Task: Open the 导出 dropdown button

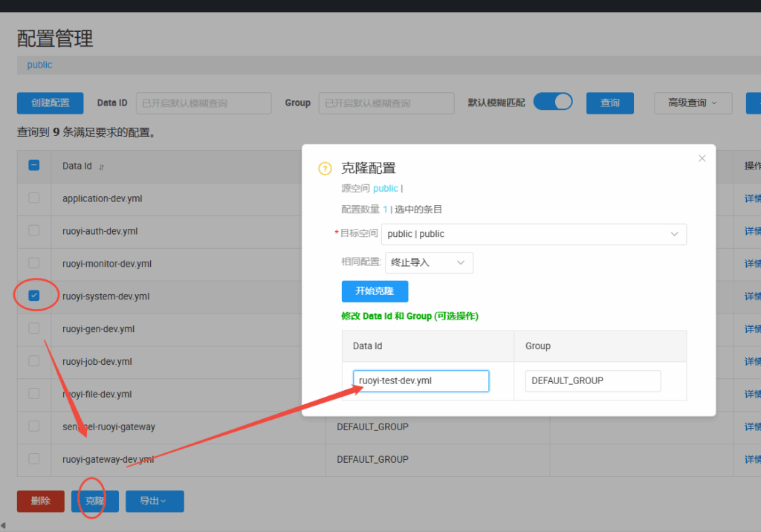Action: 155,502
